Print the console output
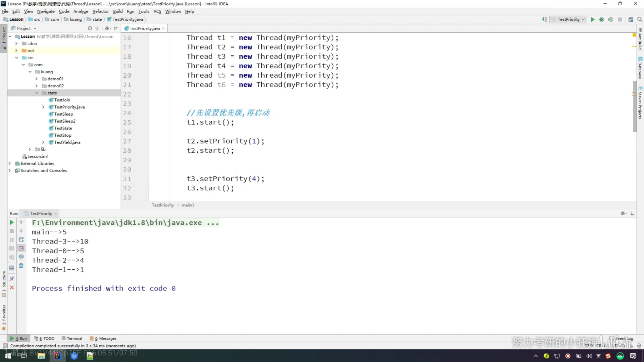644x362 pixels. 21,257
